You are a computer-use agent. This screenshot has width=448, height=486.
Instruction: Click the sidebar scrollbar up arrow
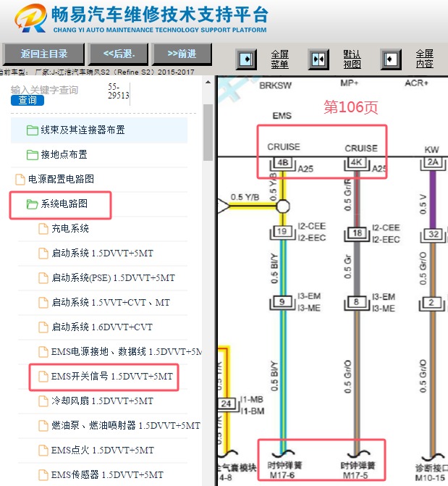208,82
